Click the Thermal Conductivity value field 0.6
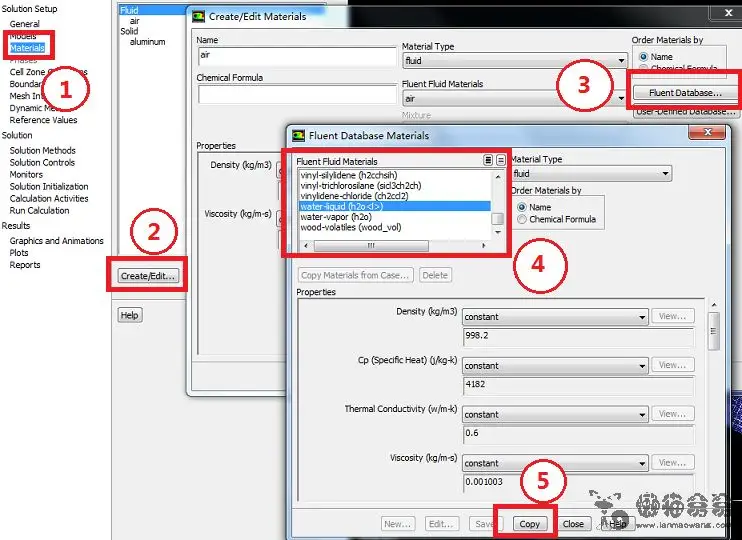Image resolution: width=742 pixels, height=540 pixels. click(578, 434)
